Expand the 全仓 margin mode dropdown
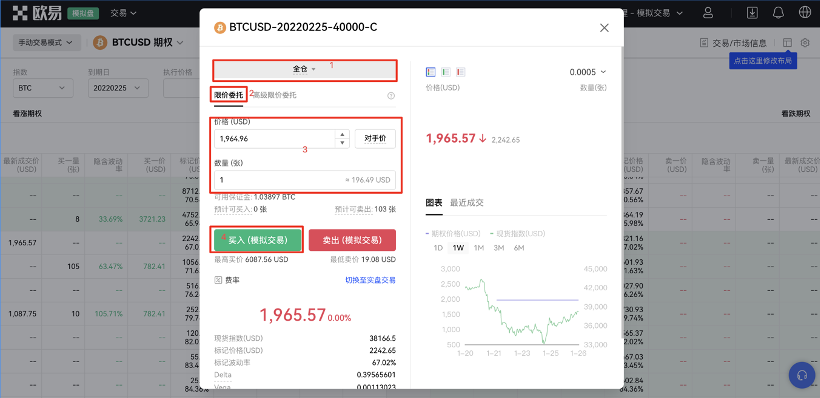 click(304, 70)
